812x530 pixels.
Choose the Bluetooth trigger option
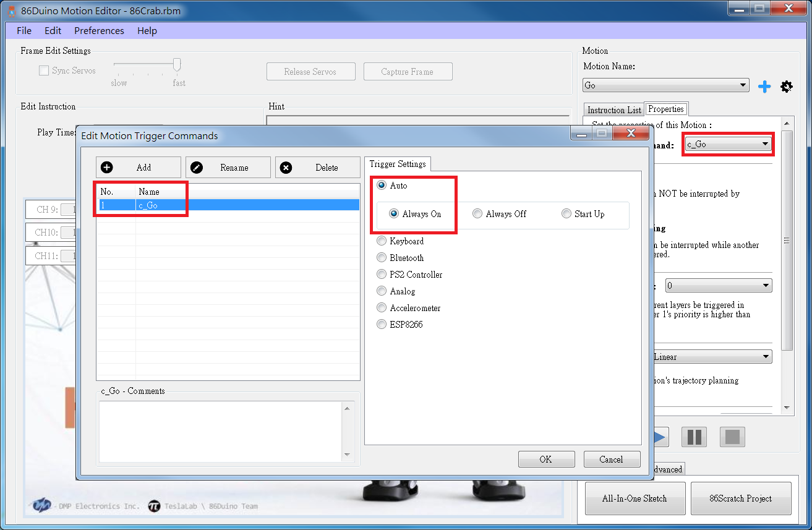tap(382, 258)
